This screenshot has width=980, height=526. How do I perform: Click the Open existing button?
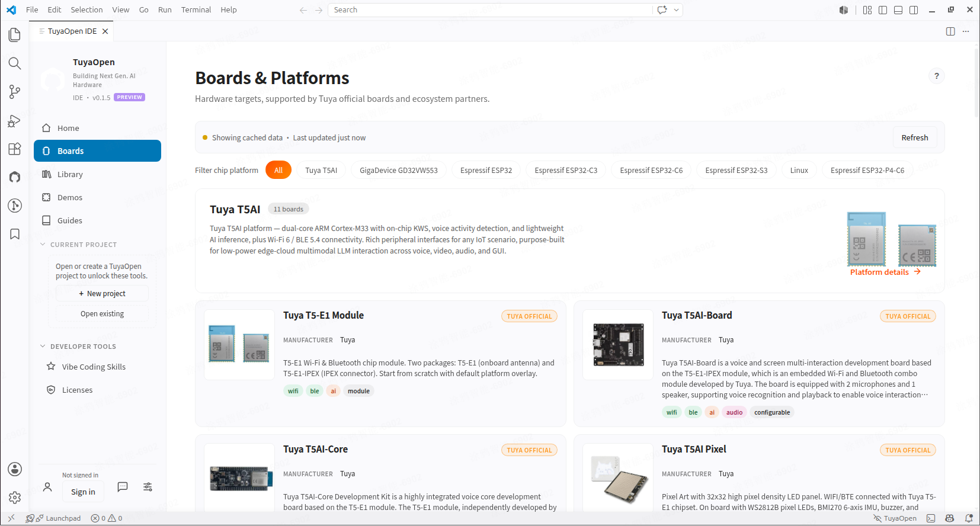click(102, 314)
